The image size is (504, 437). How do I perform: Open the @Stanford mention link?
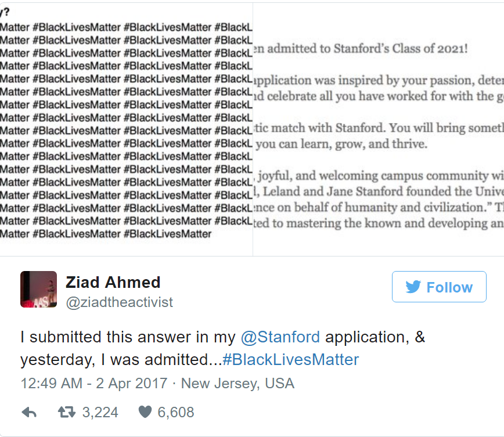(x=280, y=337)
